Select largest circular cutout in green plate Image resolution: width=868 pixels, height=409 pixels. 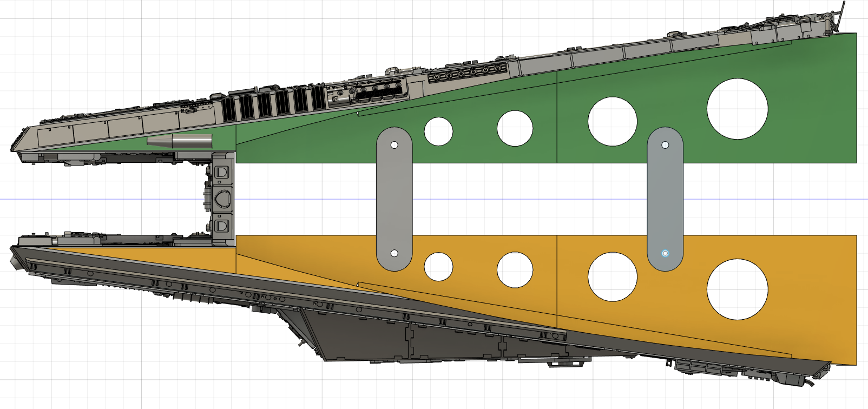[737, 109]
